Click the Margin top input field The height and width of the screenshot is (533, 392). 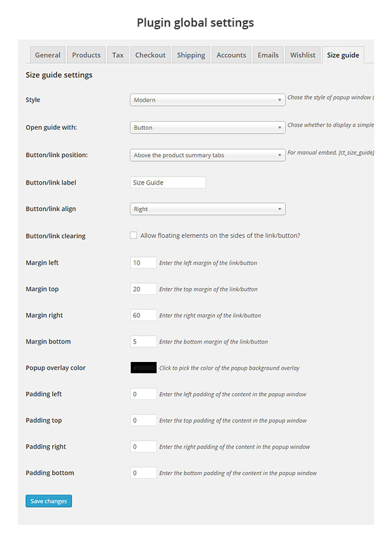point(143,289)
